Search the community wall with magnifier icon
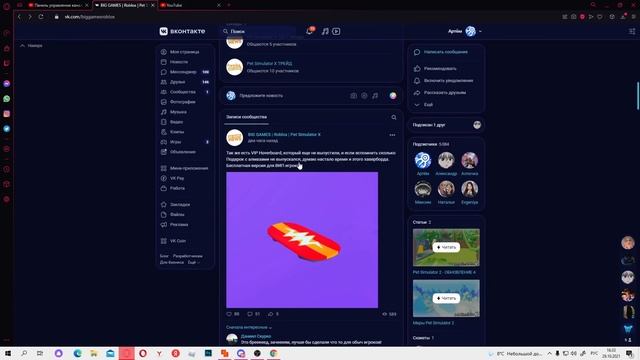This screenshot has height=360, width=640. pos(393,118)
